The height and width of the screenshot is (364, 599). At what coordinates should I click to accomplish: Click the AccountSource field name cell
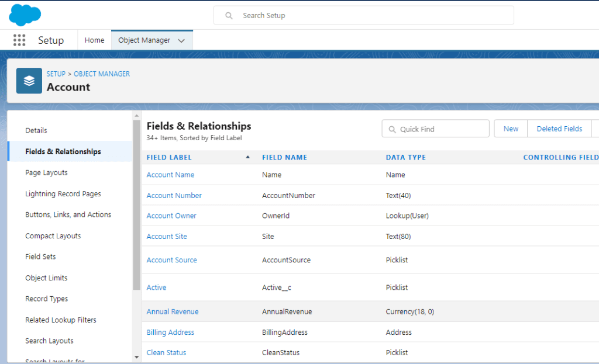click(x=287, y=260)
